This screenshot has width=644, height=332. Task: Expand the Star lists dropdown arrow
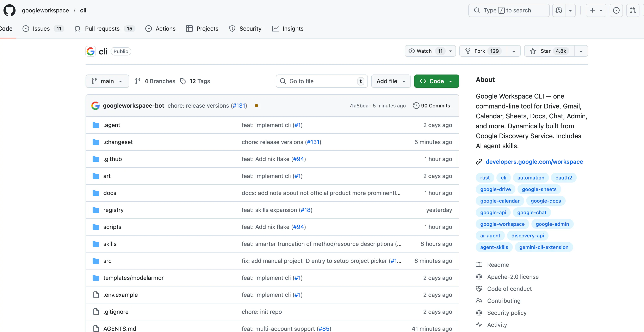point(581,51)
